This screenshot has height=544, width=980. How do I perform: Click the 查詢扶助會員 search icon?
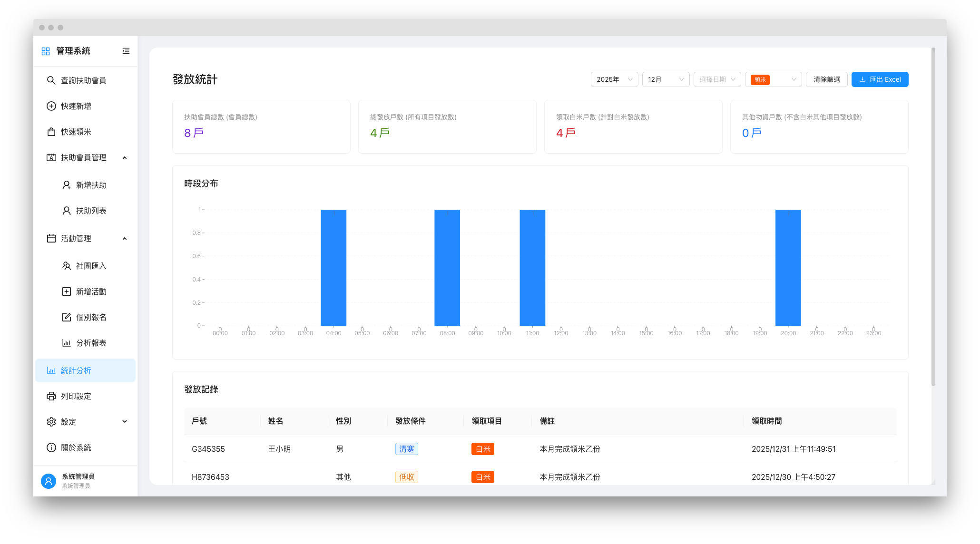[x=51, y=80]
